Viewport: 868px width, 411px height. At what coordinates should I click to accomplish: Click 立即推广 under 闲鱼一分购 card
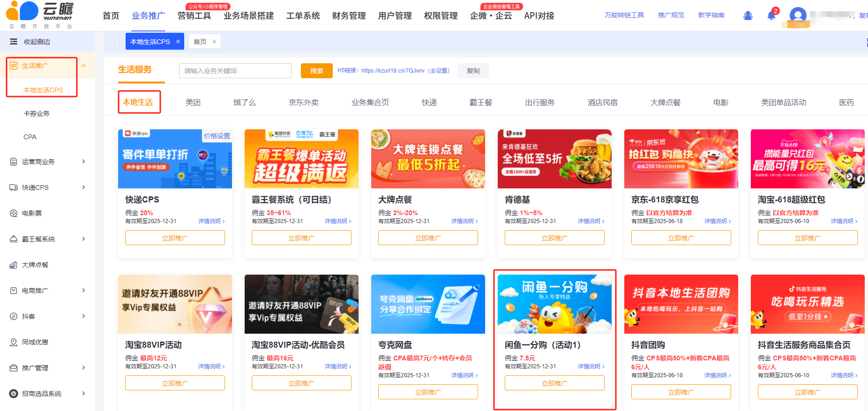click(554, 383)
